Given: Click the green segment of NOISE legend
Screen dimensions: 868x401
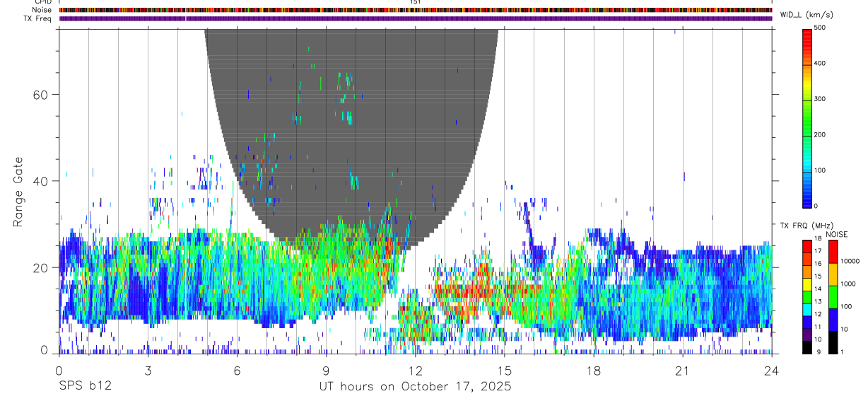Looking at the screenshot, I should tap(833, 297).
